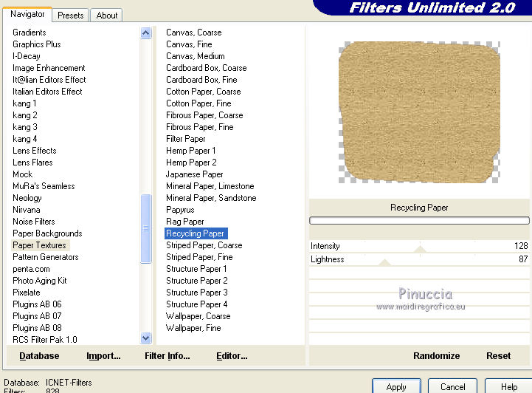This screenshot has height=393, width=532.
Task: Open Help for Filters Unlimited
Action: 509,386
